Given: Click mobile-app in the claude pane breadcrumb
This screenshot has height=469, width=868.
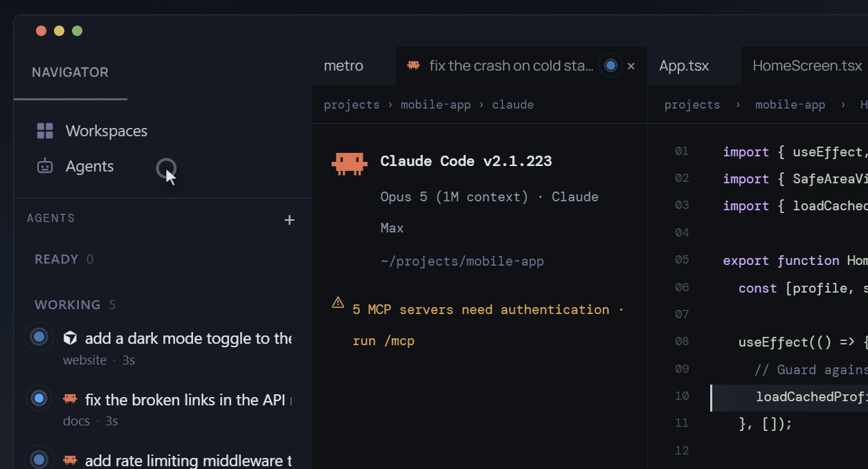Looking at the screenshot, I should click(435, 105).
